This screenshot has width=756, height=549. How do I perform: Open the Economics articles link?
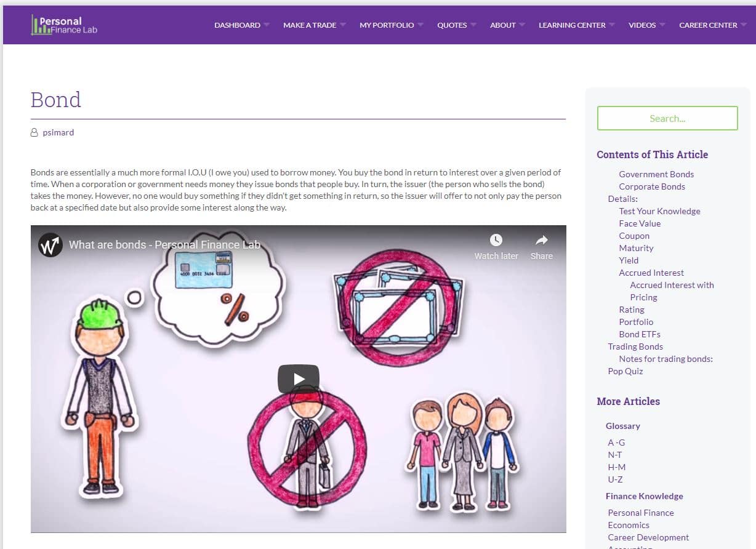point(629,525)
